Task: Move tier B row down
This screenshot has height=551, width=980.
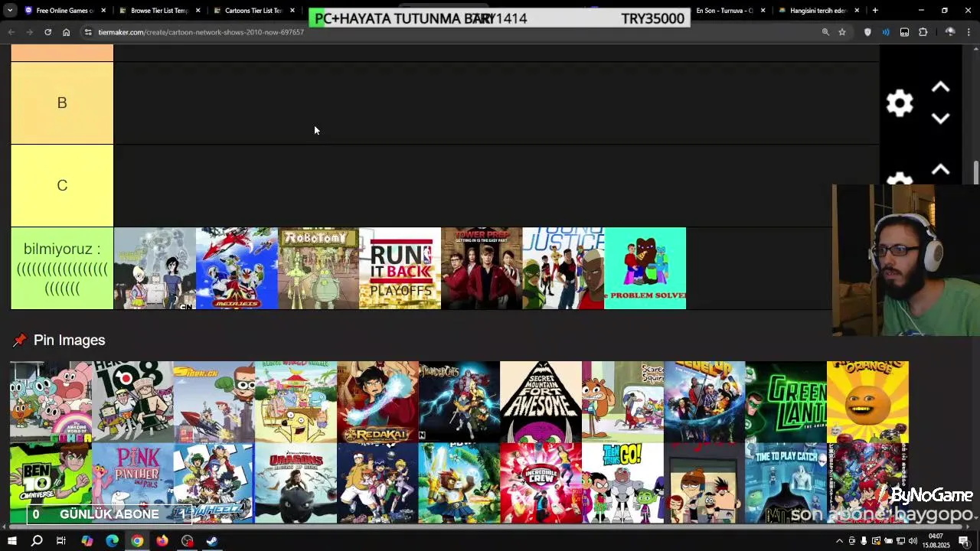Action: (940, 119)
